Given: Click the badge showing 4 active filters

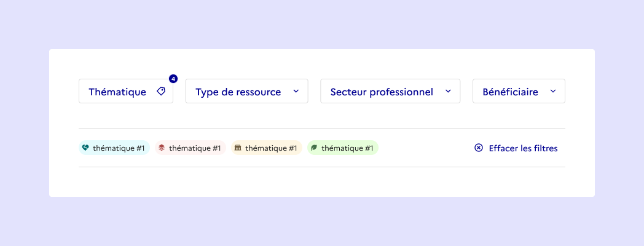Looking at the screenshot, I should click(173, 79).
